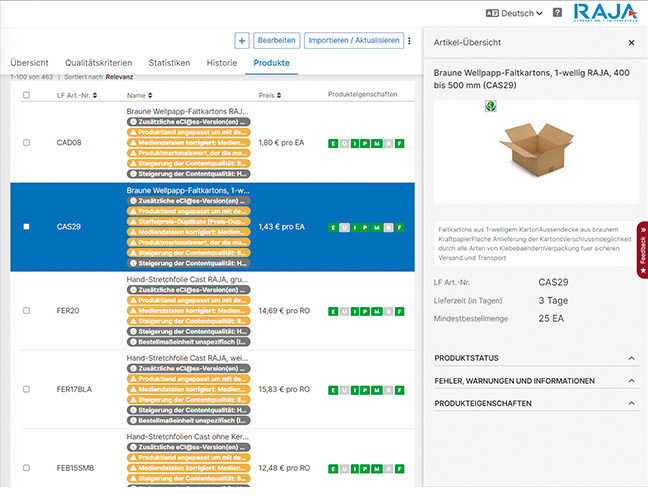Switch to the Qualitätskriterien tab

[x=98, y=63]
